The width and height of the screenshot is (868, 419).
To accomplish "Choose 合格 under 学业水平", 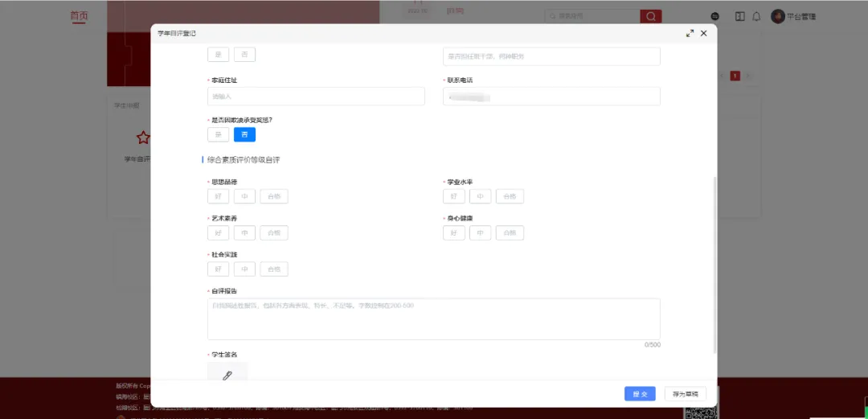I will pos(510,196).
